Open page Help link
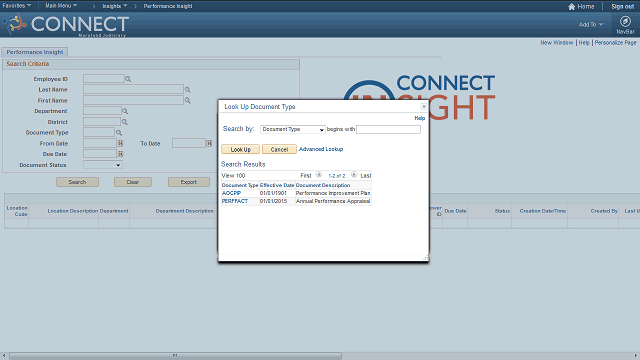 coord(584,42)
